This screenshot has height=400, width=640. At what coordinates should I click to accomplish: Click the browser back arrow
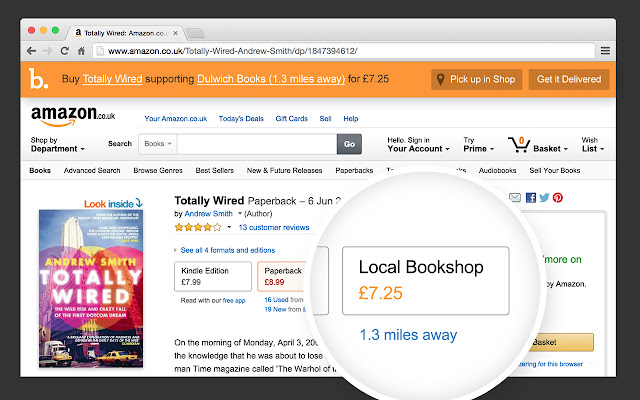coord(31,51)
